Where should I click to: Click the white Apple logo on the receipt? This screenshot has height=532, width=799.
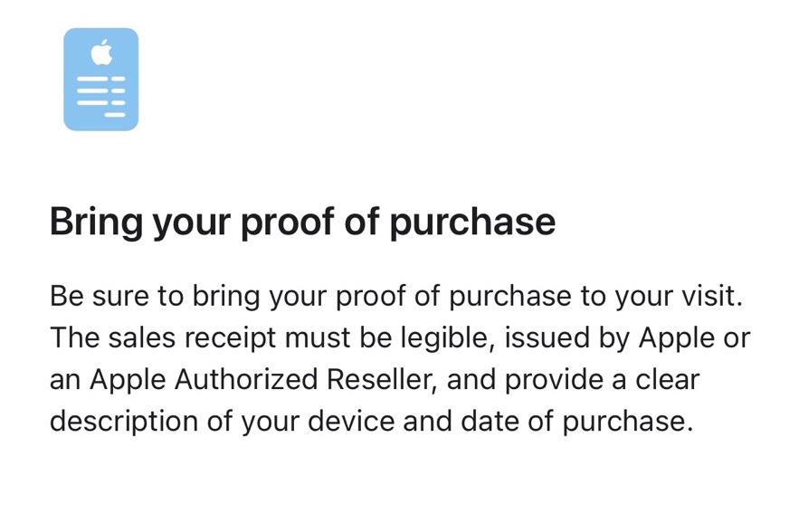101,53
